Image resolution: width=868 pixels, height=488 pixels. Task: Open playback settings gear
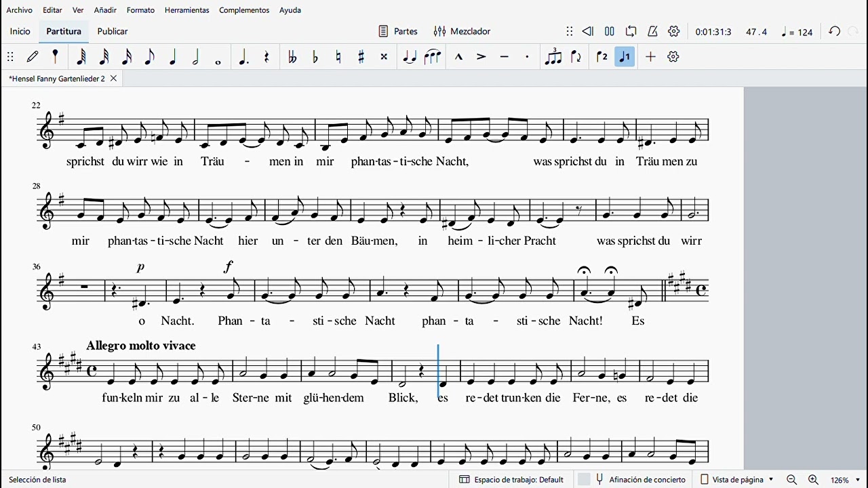tap(674, 31)
